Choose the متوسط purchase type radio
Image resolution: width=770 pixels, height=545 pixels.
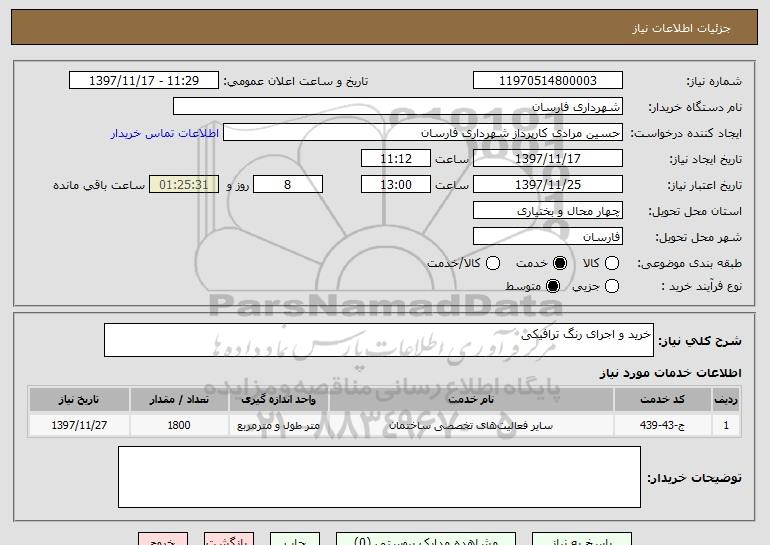point(553,286)
